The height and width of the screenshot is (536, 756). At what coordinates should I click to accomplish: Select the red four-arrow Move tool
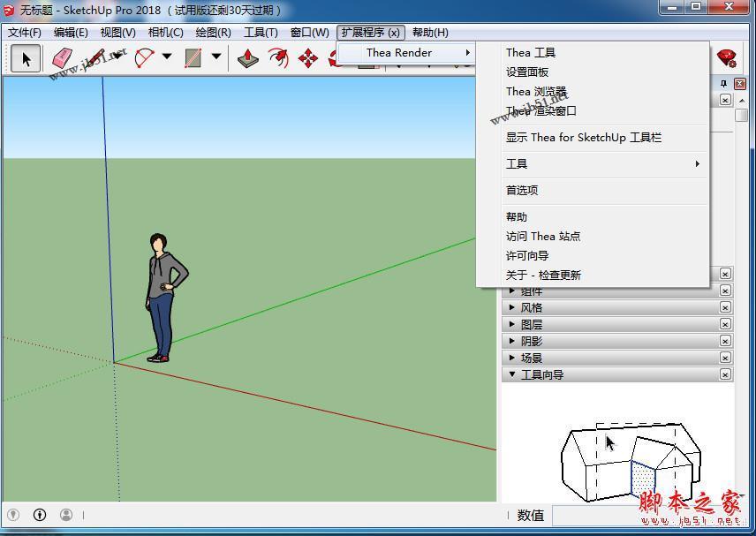click(308, 58)
